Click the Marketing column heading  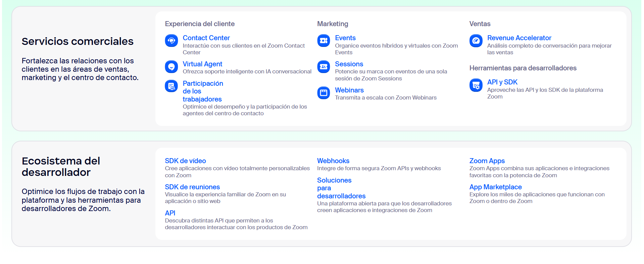(333, 24)
